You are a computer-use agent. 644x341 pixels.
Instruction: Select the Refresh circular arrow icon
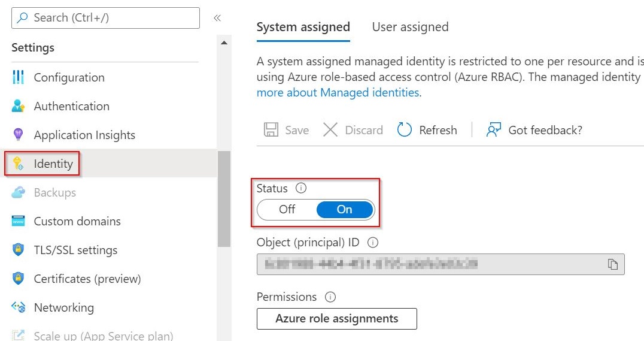click(x=404, y=130)
